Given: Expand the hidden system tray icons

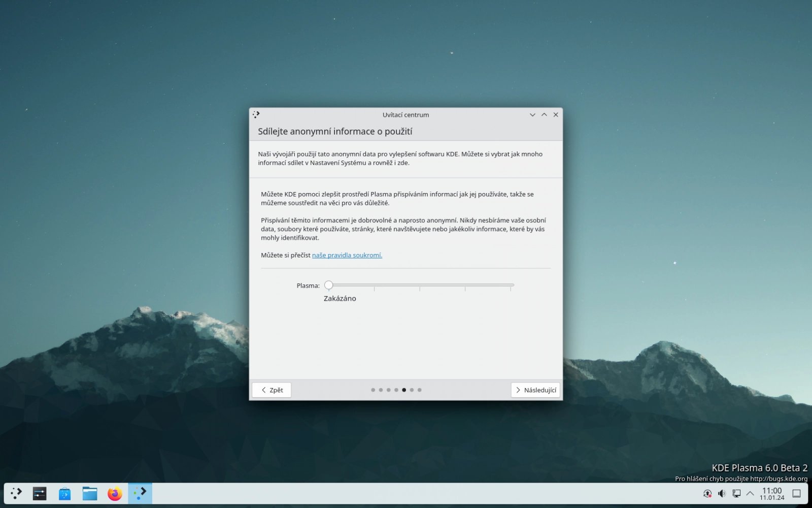Looking at the screenshot, I should (750, 493).
